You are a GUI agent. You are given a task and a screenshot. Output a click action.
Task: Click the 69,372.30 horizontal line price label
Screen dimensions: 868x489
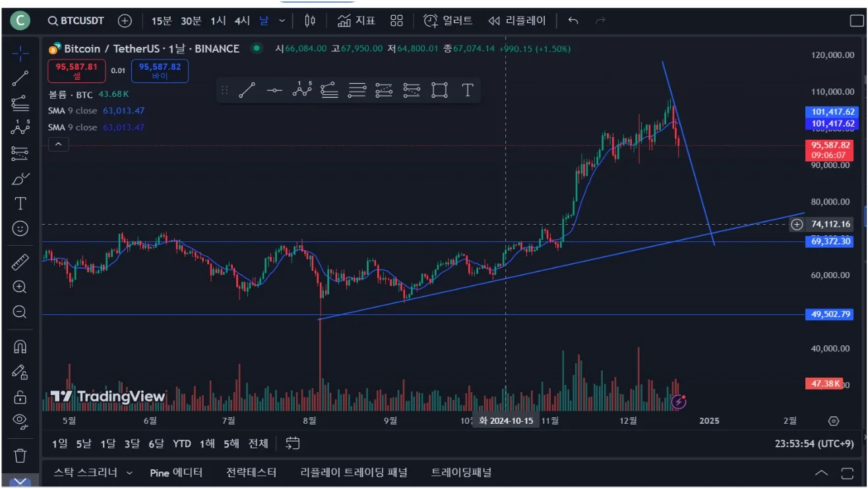point(830,242)
